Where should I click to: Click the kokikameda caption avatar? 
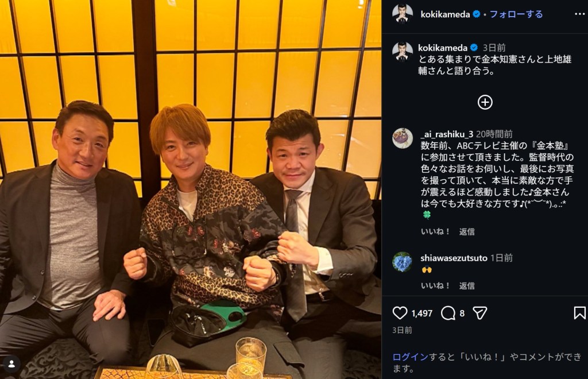(403, 51)
